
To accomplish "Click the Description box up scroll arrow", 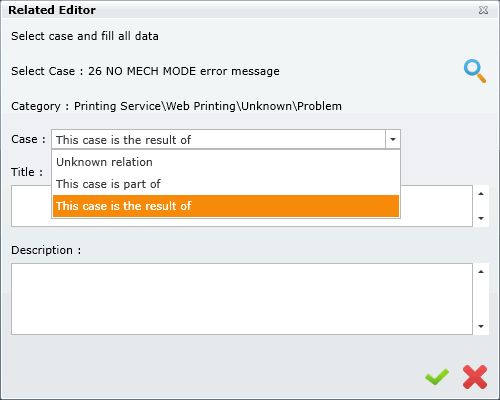I will click(481, 272).
